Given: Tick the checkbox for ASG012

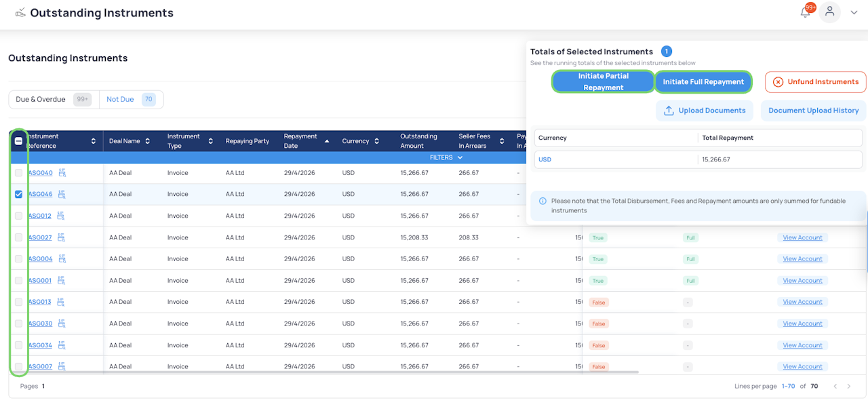Looking at the screenshot, I should coord(19,216).
